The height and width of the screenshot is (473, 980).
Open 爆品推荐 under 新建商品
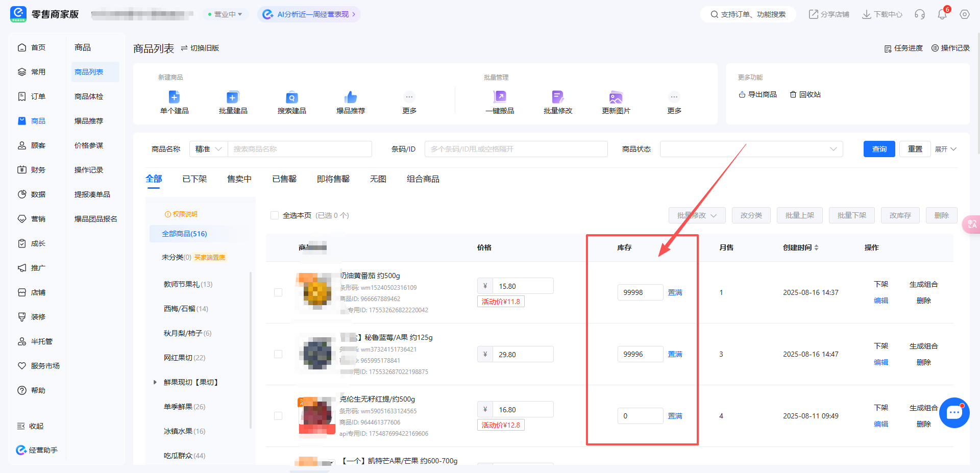pyautogui.click(x=350, y=102)
